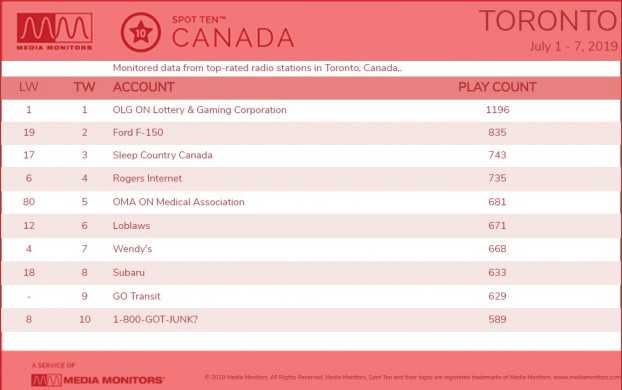Click the Loblaws account name

tap(131, 226)
